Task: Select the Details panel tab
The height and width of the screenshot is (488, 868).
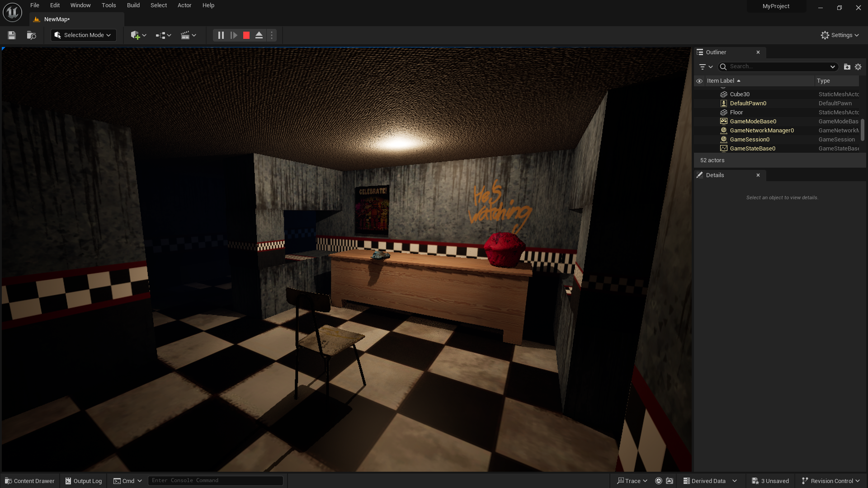Action: click(x=715, y=175)
